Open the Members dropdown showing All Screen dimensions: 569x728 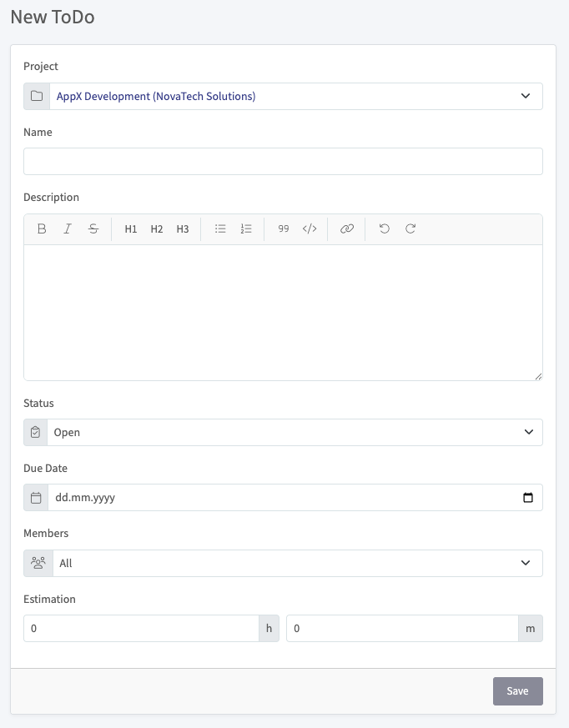click(x=298, y=563)
